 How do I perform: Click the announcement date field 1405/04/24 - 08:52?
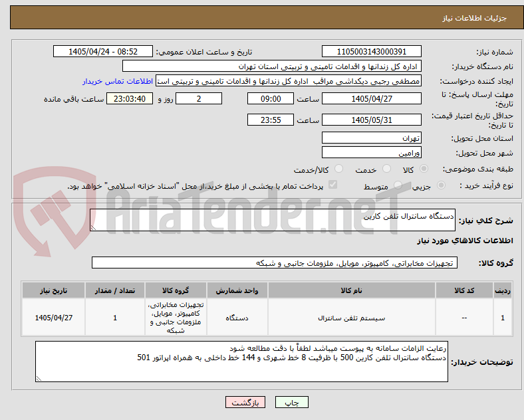103,51
